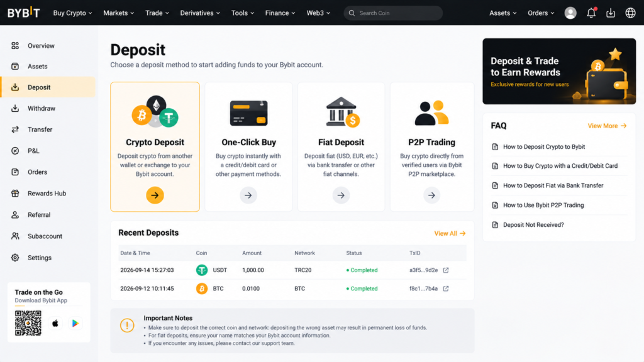Viewport: 644px width, 362px height.
Task: Click the TxID column header
Action: click(415, 253)
